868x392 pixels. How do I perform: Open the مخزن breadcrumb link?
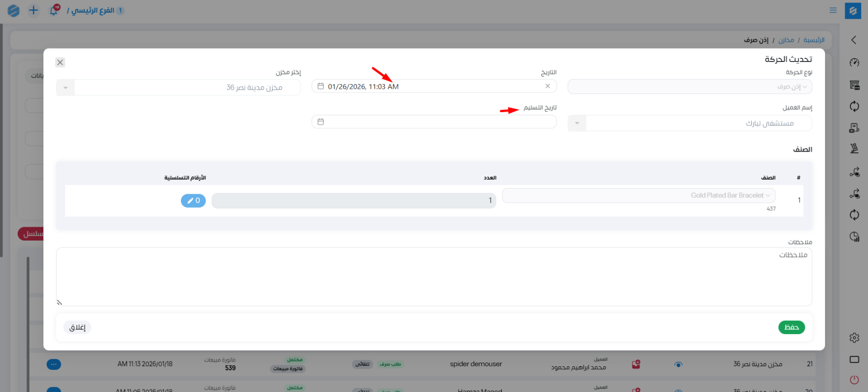coord(786,40)
